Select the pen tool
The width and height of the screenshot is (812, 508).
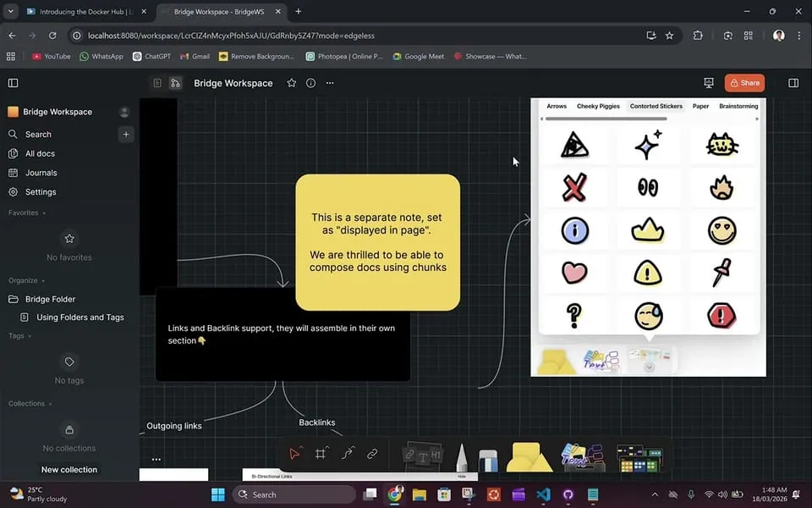462,457
